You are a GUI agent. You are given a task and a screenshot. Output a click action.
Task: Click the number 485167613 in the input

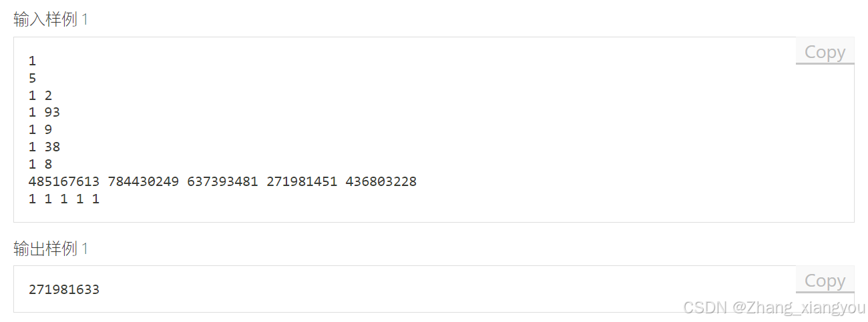click(64, 181)
